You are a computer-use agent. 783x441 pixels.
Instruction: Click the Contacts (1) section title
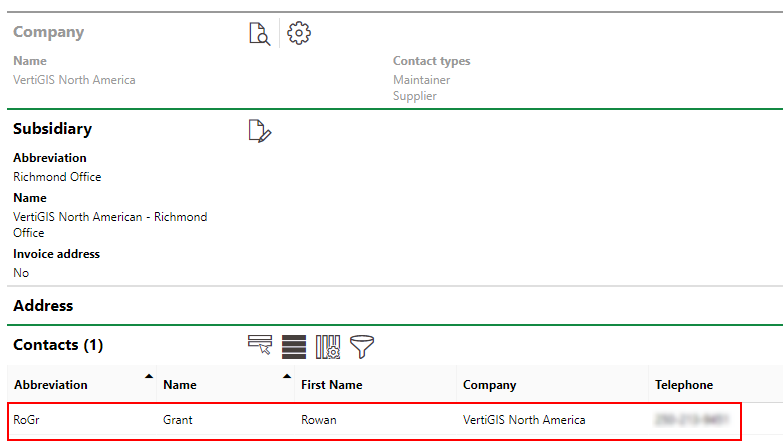58,345
